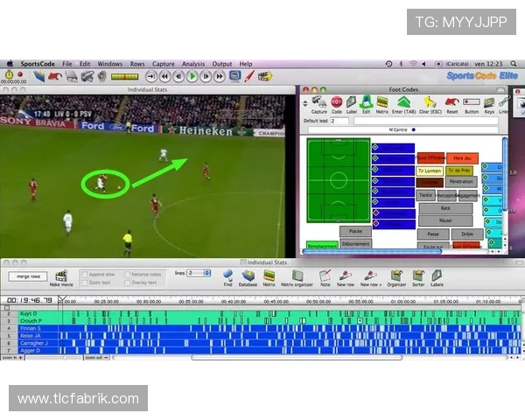Open the Capture menu in menu bar

pyautogui.click(x=164, y=64)
